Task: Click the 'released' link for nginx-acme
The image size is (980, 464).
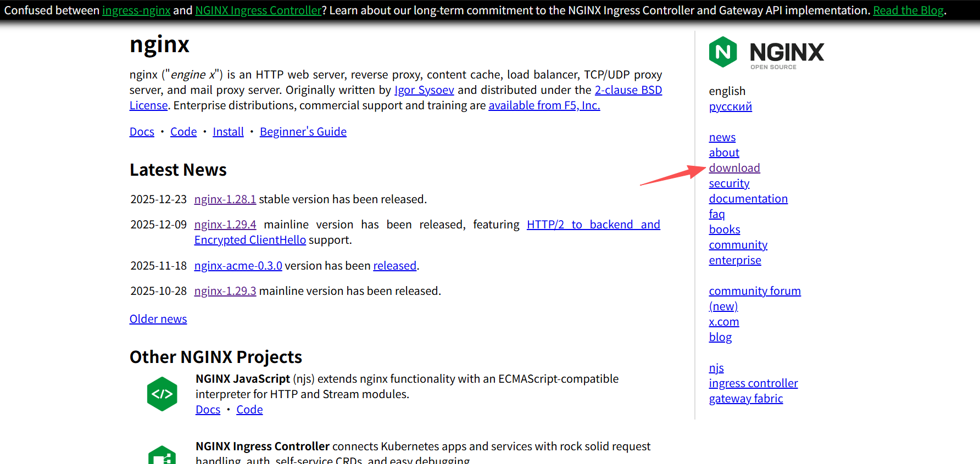Action: (x=395, y=266)
